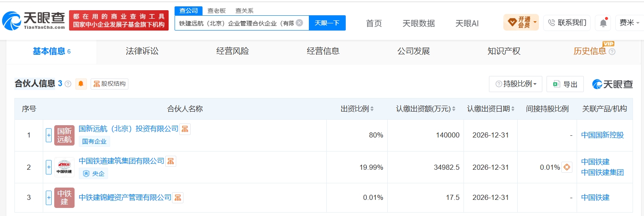Open 中国铁建 link in row 3
Screen dimensions: 644x216
(x=595, y=197)
